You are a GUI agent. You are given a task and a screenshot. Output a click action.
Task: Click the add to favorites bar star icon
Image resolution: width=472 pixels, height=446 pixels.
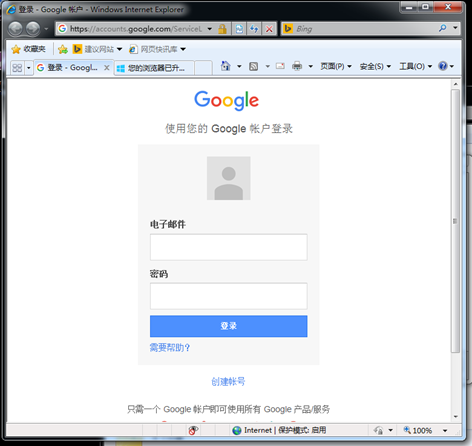(x=63, y=49)
